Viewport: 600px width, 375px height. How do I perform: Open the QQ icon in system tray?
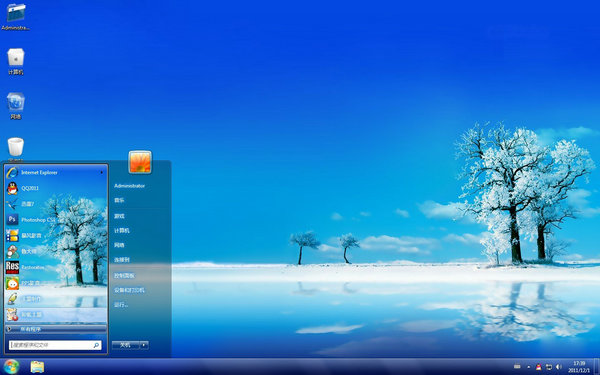point(539,367)
